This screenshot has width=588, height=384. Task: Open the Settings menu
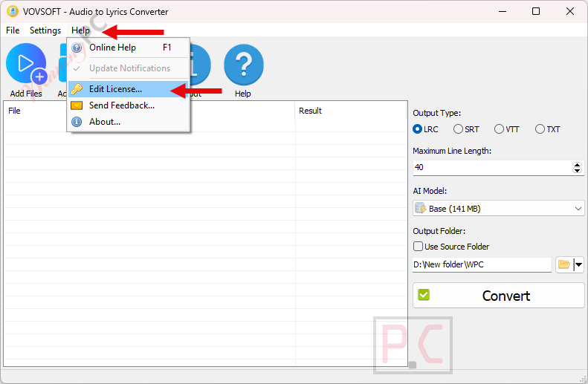(x=45, y=30)
